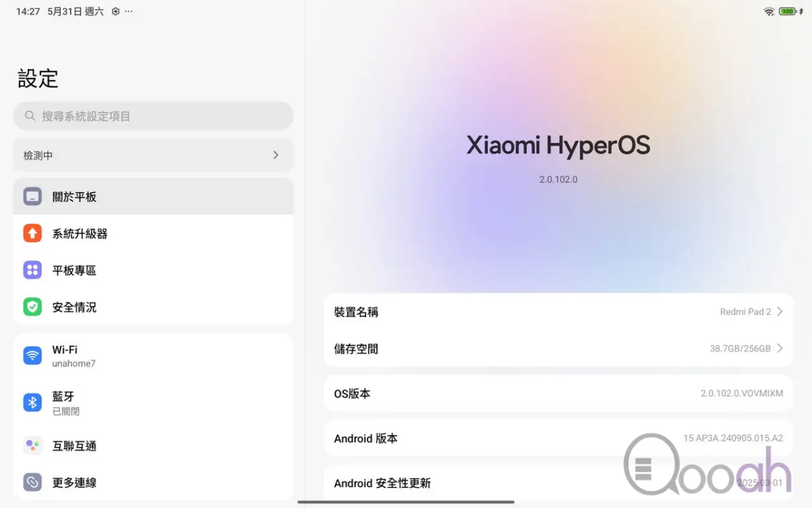Tap the bottom navigation gesture bar
Screen dimensions: 812x508
pyautogui.click(x=406, y=502)
